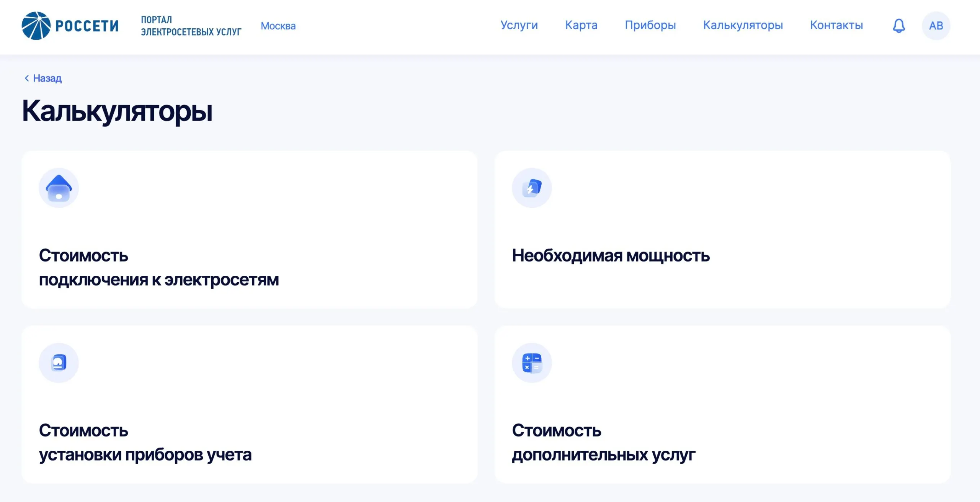The image size is (980, 502).
Task: Click Портал электросетевых услуг title
Action: click(191, 26)
